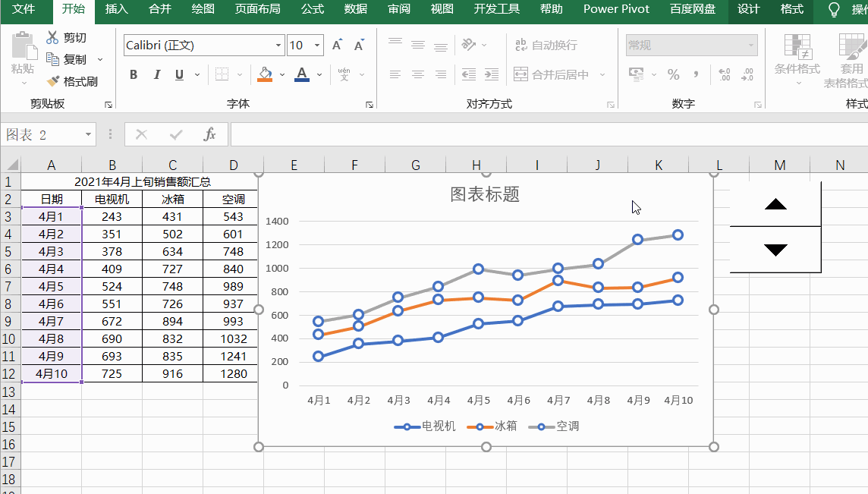Click the text orientation icon
This screenshot has width=868, height=494.
point(469,44)
